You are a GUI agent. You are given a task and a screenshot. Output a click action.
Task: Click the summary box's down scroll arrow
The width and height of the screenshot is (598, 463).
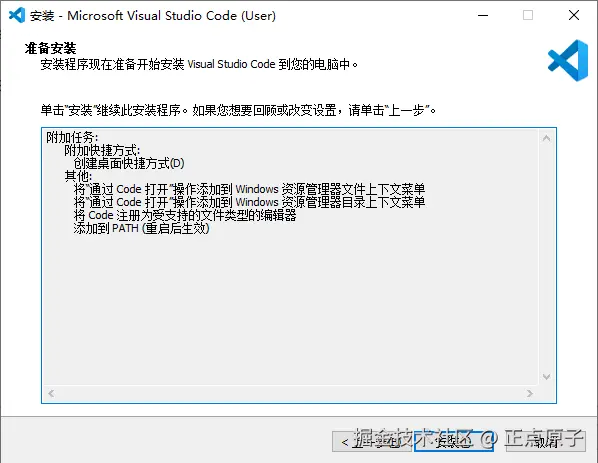(x=546, y=377)
